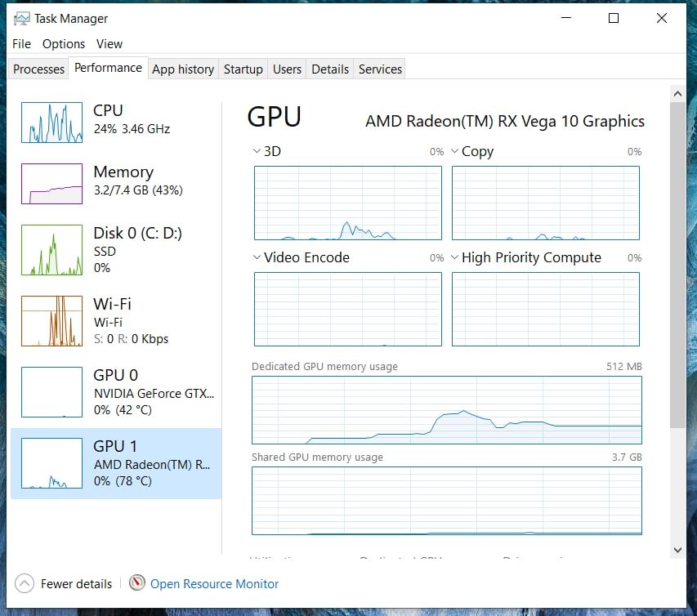Screen dimensions: 697x616
Task: Click the Task Manager title bar icon
Action: pyautogui.click(x=22, y=18)
